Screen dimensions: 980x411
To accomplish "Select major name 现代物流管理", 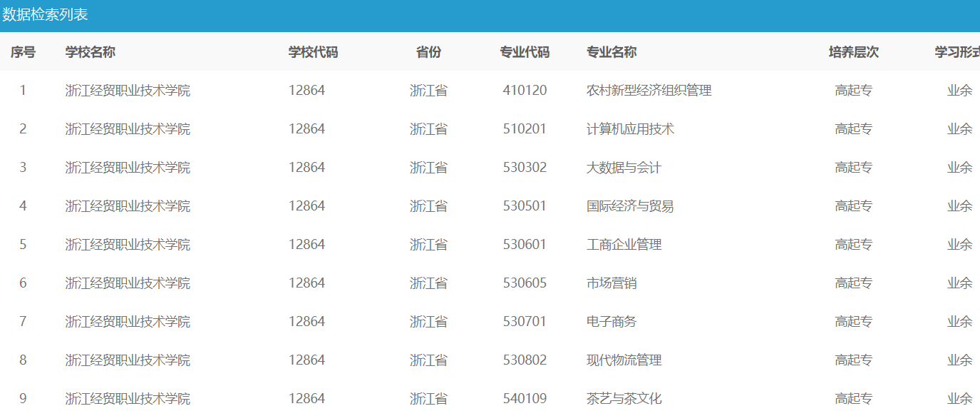I will [624, 360].
